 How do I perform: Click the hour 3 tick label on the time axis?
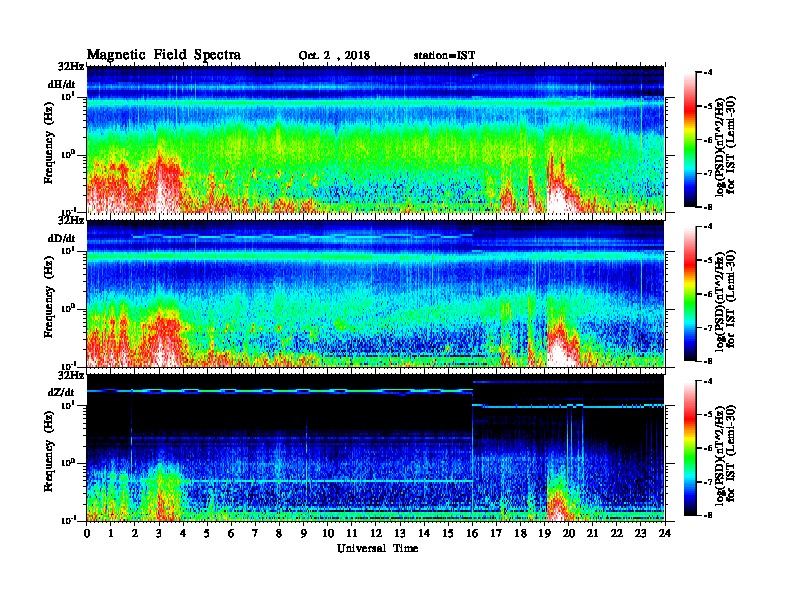click(159, 533)
